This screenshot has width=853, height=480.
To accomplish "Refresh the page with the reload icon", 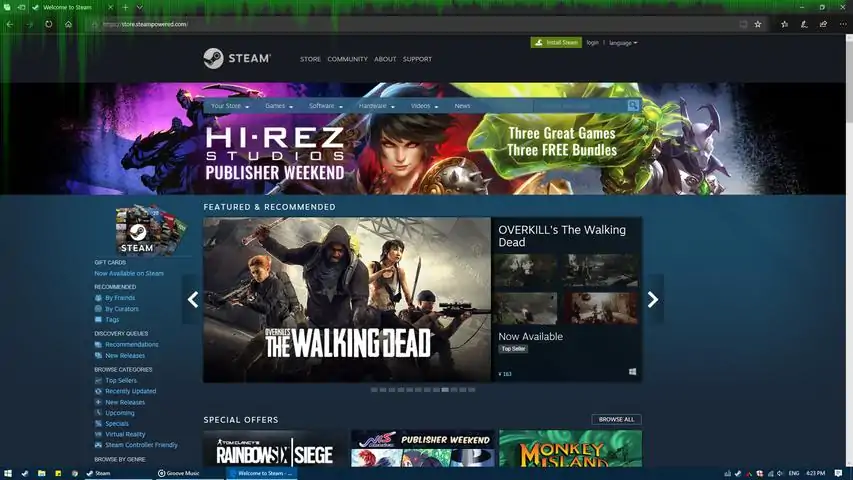I will coord(49,24).
